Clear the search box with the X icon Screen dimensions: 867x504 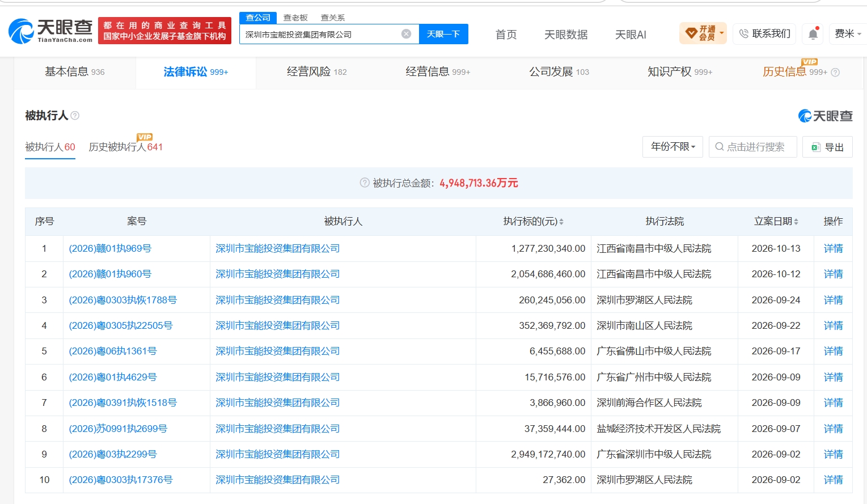click(406, 34)
